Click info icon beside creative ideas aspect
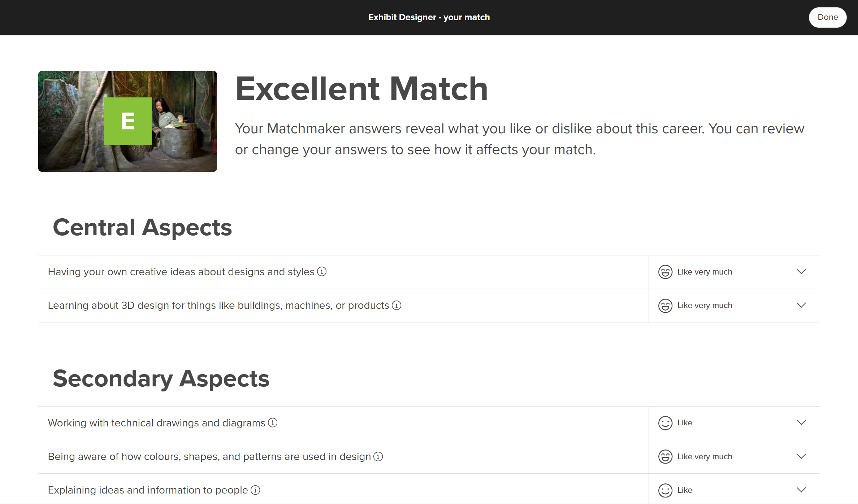 322,272
